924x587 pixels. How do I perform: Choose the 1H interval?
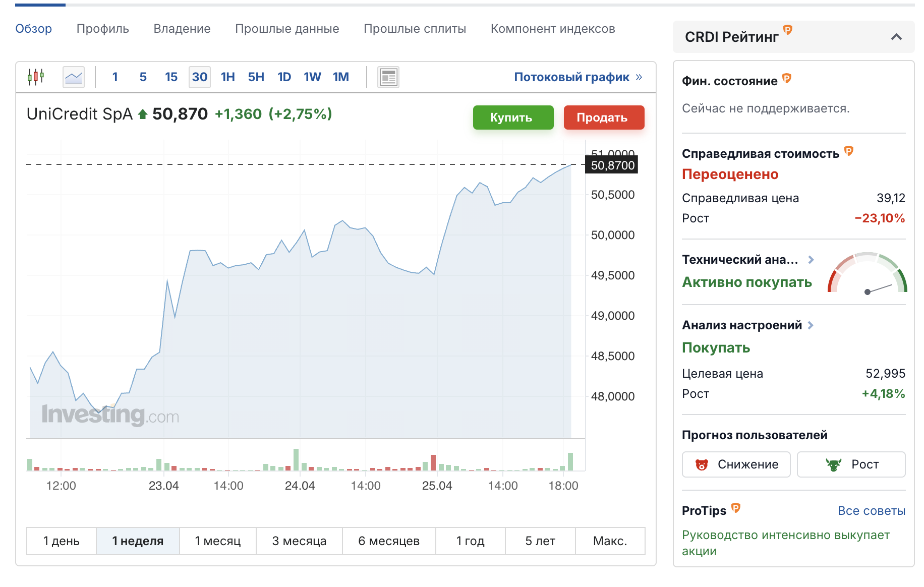click(x=228, y=77)
